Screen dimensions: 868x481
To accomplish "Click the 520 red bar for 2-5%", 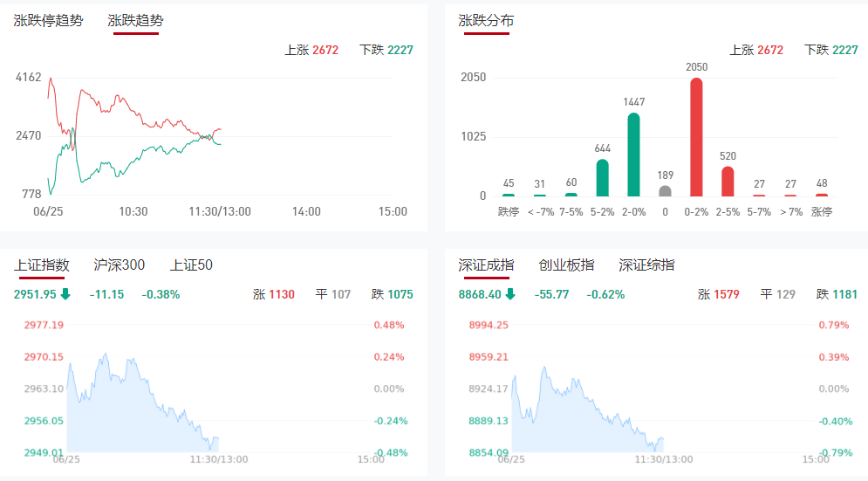I will [x=728, y=182].
